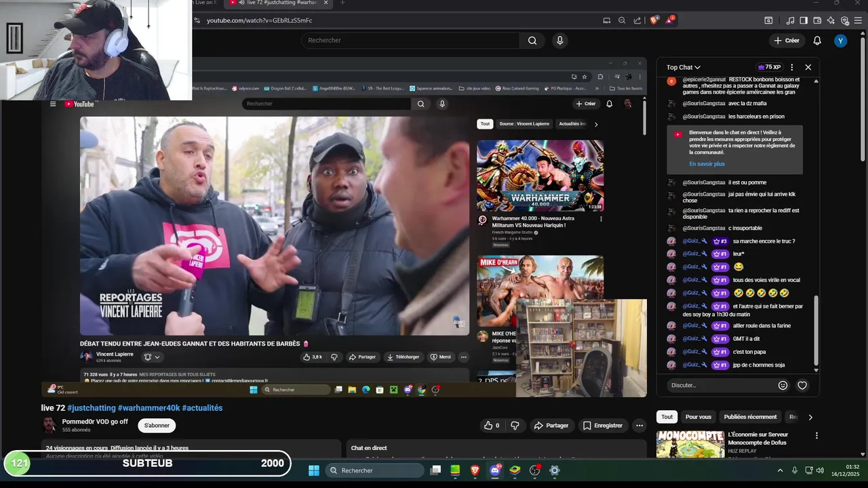The height and width of the screenshot is (488, 868).
Task: Click the Créer button in YouTube header
Action: tap(786, 41)
